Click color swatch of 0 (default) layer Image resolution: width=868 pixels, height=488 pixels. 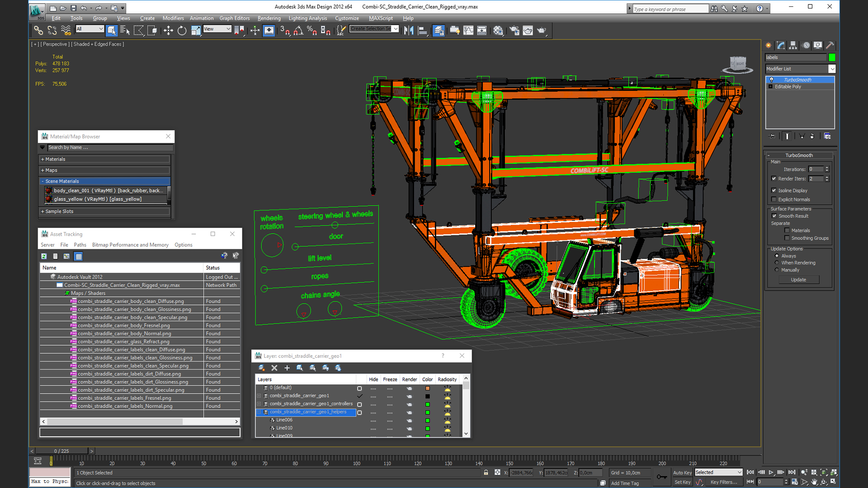427,388
